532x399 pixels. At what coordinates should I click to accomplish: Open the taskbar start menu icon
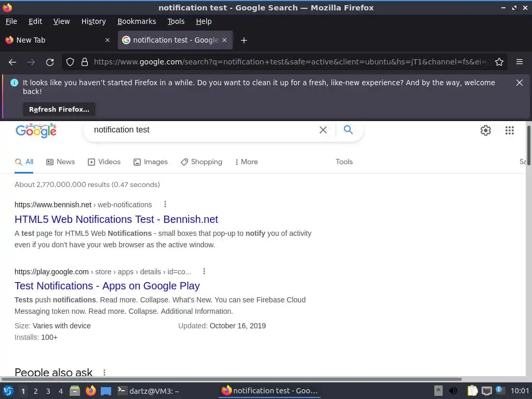pyautogui.click(x=8, y=391)
